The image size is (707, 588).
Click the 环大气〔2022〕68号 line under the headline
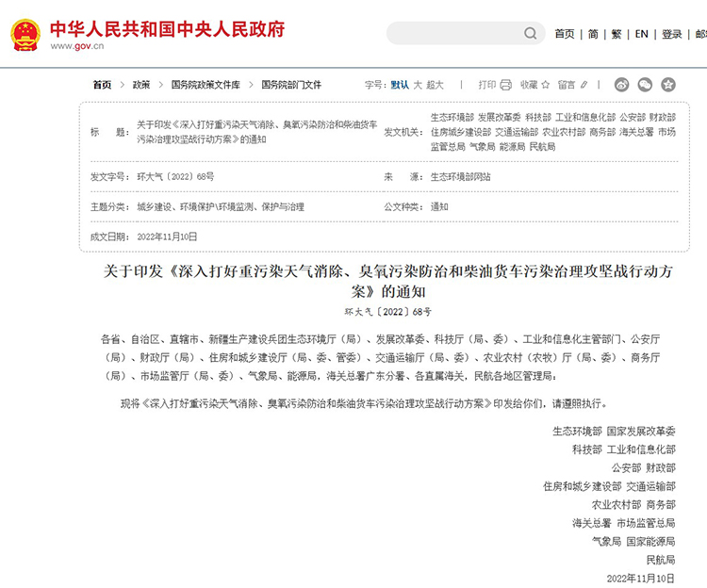tap(388, 311)
